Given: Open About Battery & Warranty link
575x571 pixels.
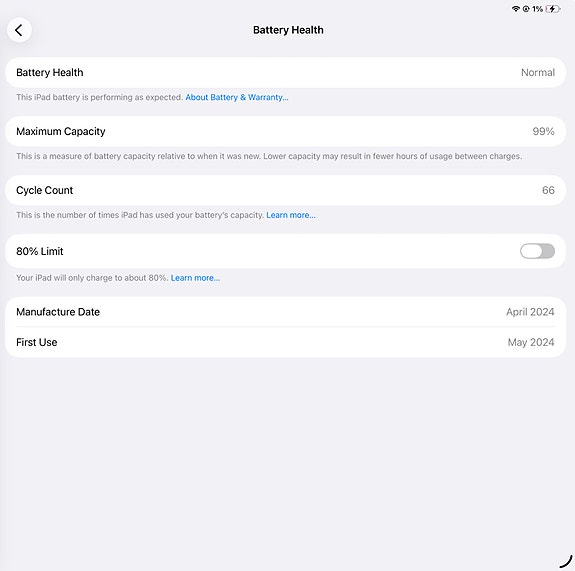Looking at the screenshot, I should click(237, 97).
